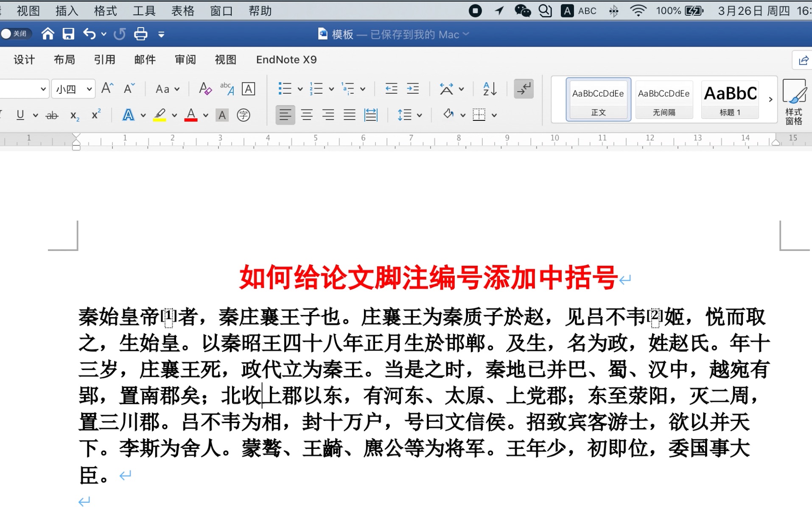Apply shading paint bucket color
This screenshot has height=507, width=812.
[448, 114]
